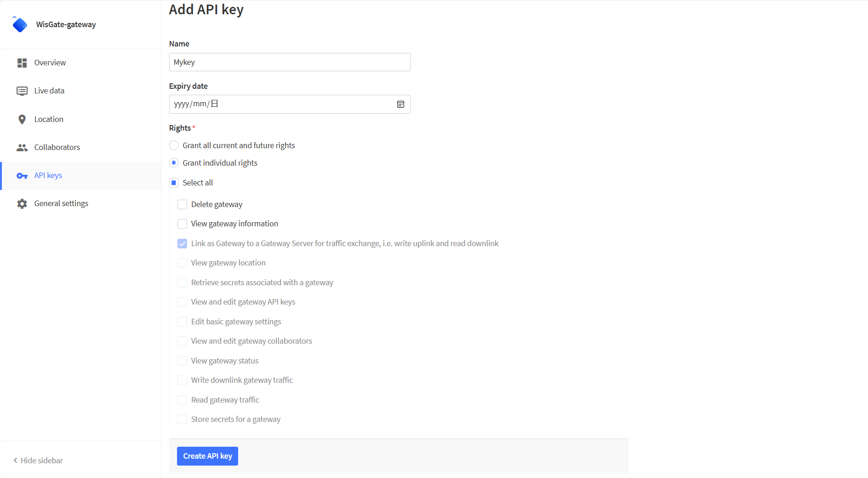Image resolution: width=868 pixels, height=478 pixels.
Task: Click into the Expiry date field
Action: coord(290,104)
